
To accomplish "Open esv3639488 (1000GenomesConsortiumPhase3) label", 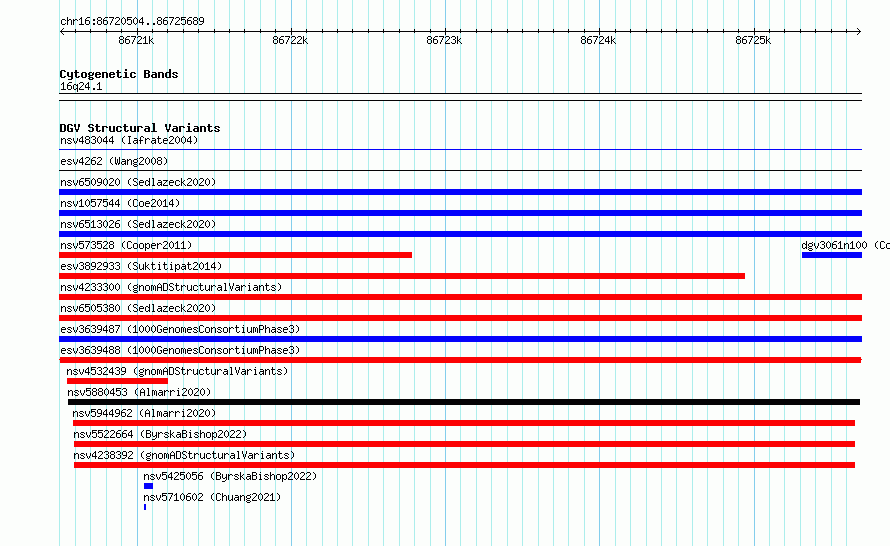I will [x=180, y=350].
